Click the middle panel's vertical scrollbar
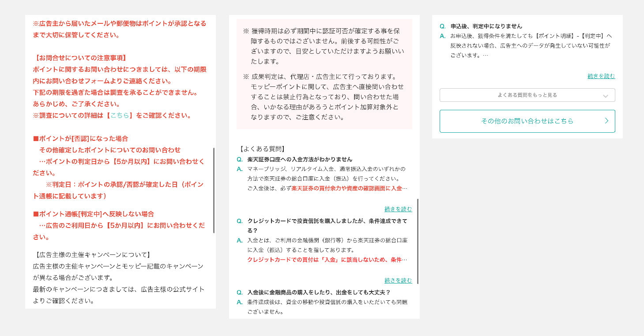This screenshot has width=644, height=336. click(418, 241)
